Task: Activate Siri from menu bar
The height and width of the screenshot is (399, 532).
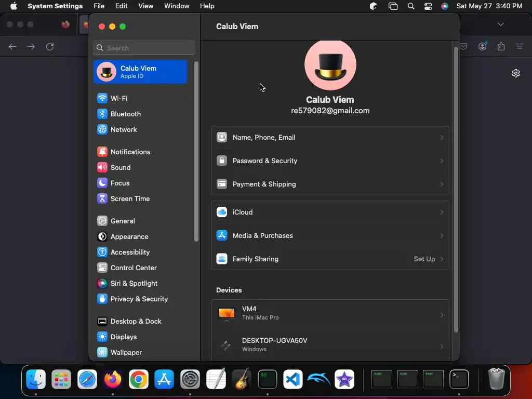Action: pos(445,6)
